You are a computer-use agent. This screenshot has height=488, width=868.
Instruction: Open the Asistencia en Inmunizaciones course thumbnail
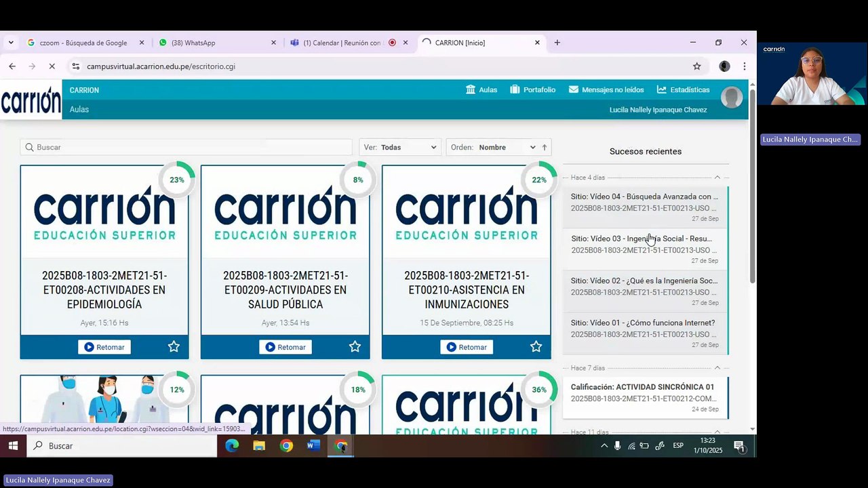click(x=467, y=211)
